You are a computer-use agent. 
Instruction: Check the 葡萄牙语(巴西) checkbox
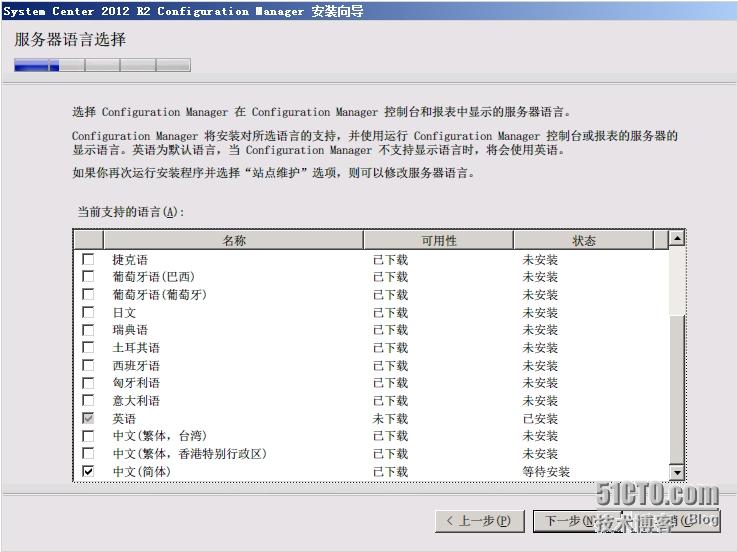[x=88, y=277]
